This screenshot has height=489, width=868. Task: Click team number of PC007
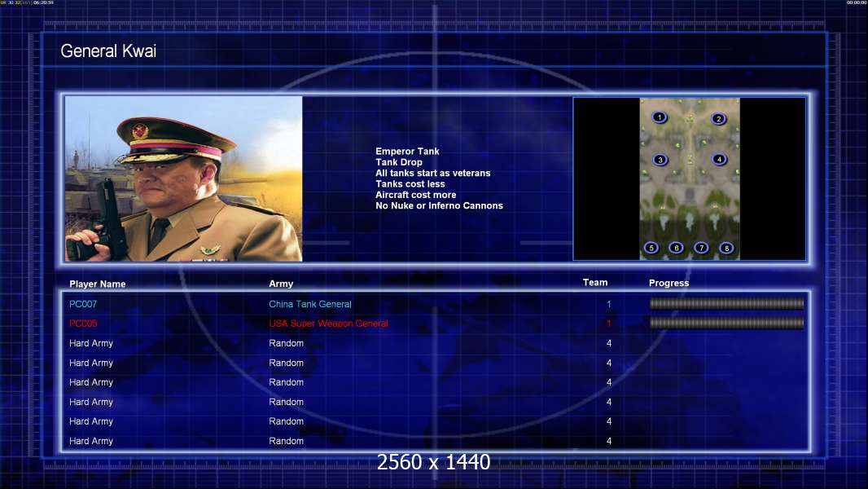coord(609,304)
